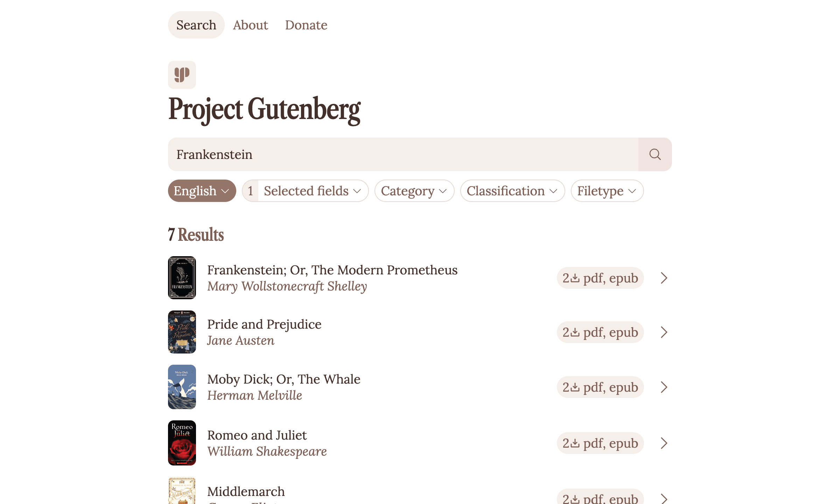The image size is (840, 504).
Task: Click the search magnifier icon
Action: [x=654, y=154]
